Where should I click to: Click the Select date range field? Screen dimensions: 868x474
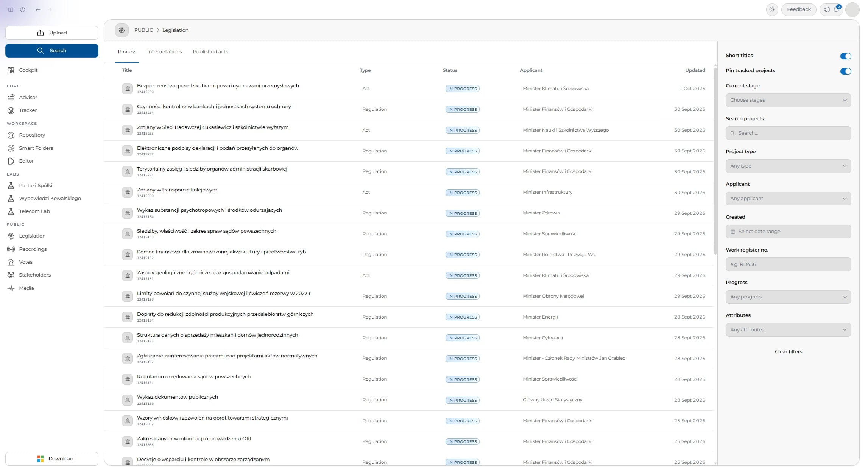[x=788, y=232]
